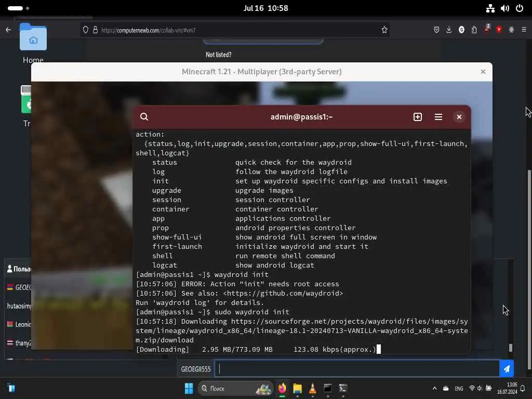Click the red play-button extension icon

click(x=499, y=30)
